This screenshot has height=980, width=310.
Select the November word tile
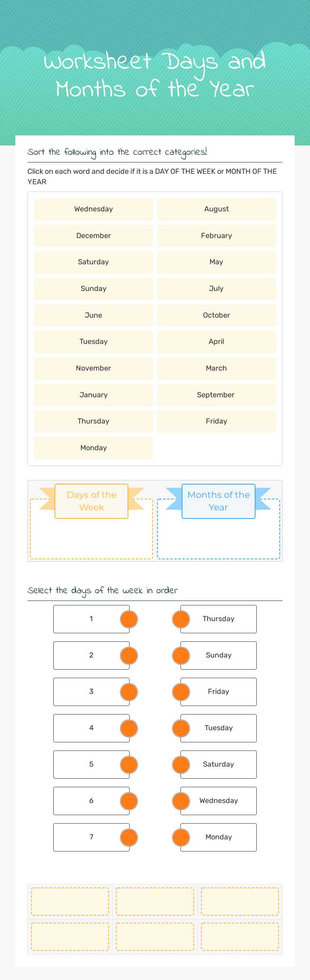(93, 368)
